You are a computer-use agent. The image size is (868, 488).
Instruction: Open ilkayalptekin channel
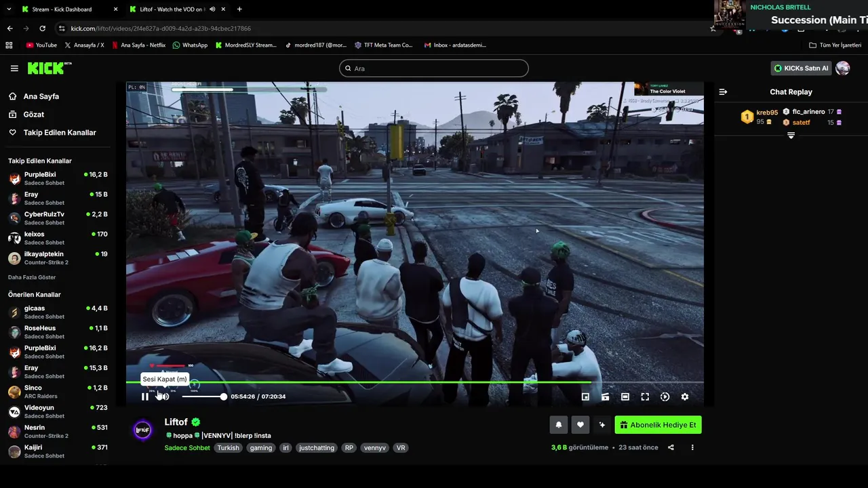58,258
